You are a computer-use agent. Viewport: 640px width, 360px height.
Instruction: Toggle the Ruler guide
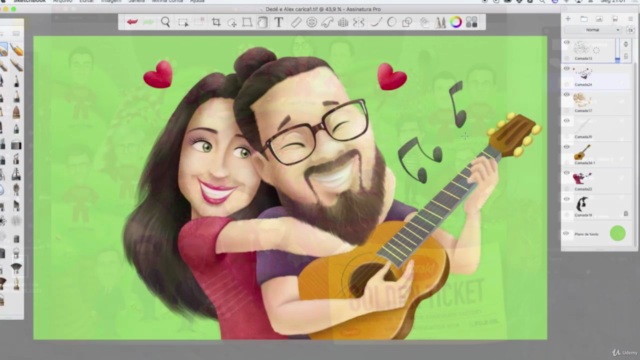pos(296,22)
